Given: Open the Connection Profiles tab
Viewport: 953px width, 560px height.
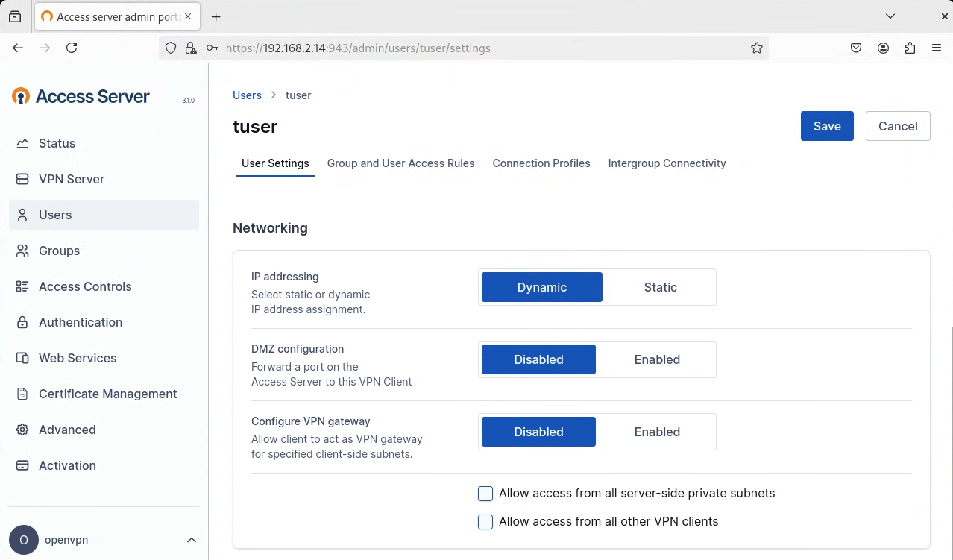Looking at the screenshot, I should (x=541, y=163).
